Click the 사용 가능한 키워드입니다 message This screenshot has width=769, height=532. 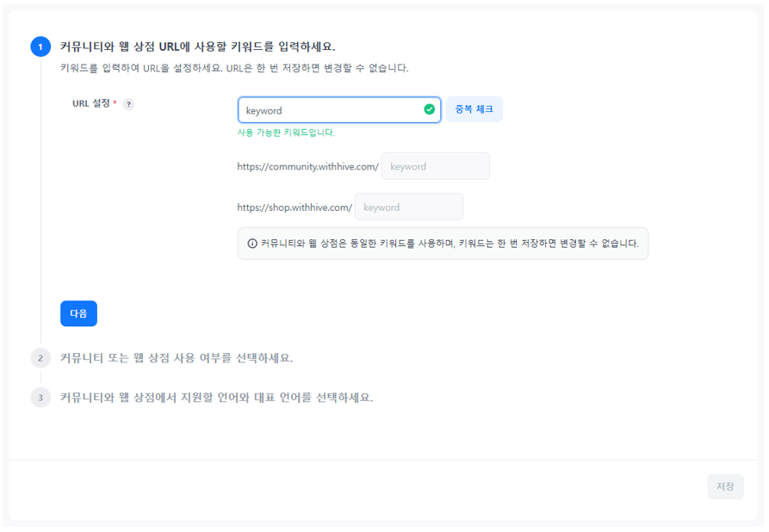286,133
